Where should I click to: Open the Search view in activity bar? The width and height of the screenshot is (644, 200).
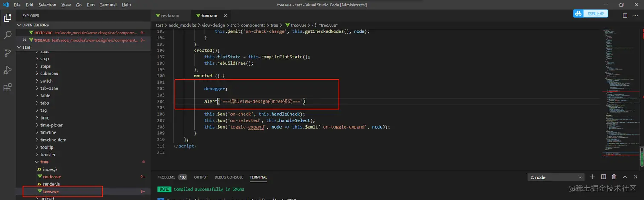(x=7, y=35)
